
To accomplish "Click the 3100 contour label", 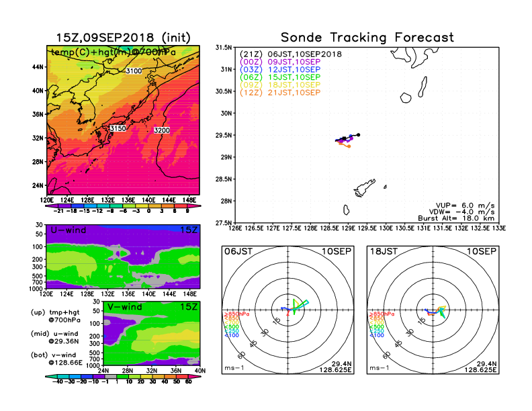I will pos(134,71).
